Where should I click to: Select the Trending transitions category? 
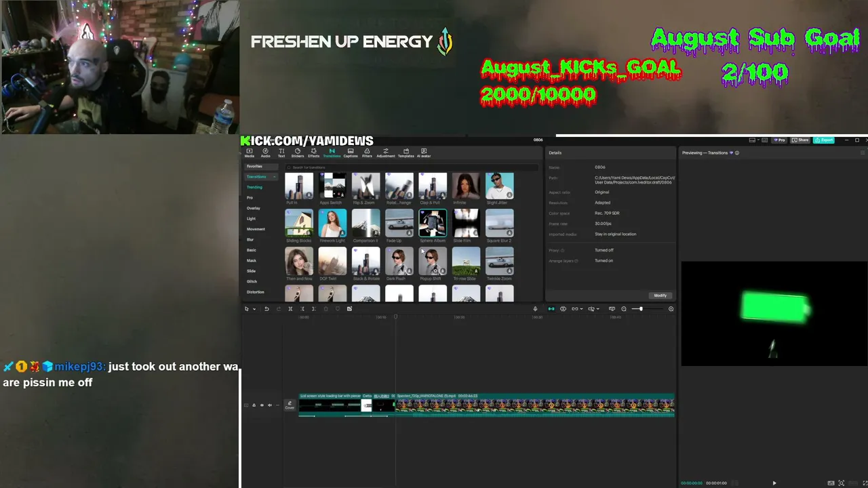(x=254, y=187)
